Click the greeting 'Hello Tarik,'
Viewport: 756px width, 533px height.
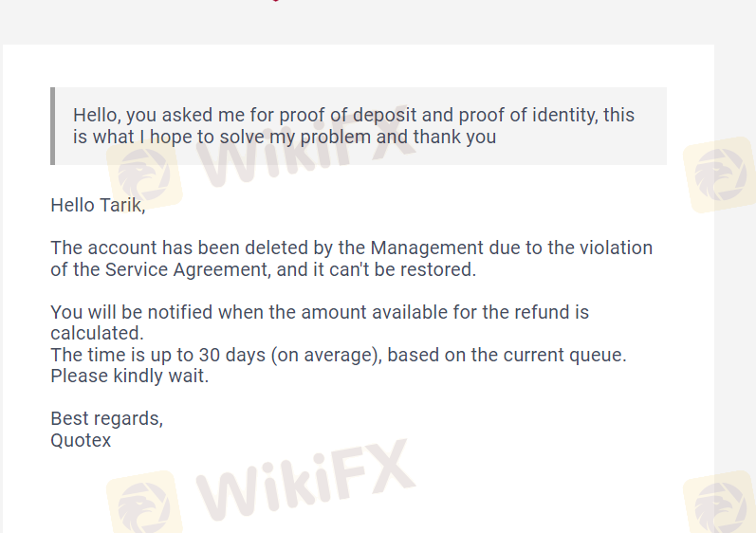98,205
